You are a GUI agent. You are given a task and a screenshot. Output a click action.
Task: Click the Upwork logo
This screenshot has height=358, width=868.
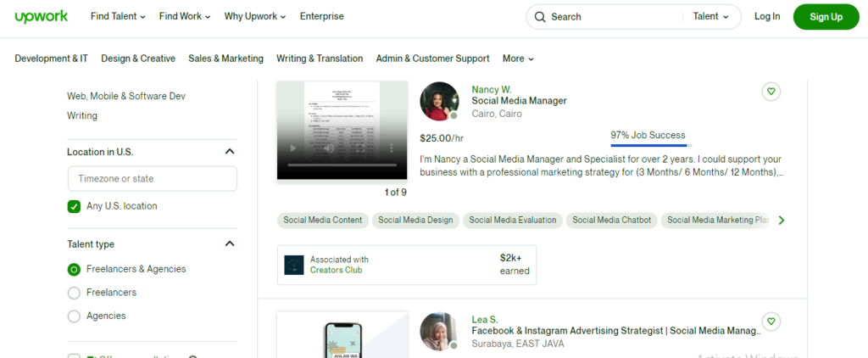41,17
